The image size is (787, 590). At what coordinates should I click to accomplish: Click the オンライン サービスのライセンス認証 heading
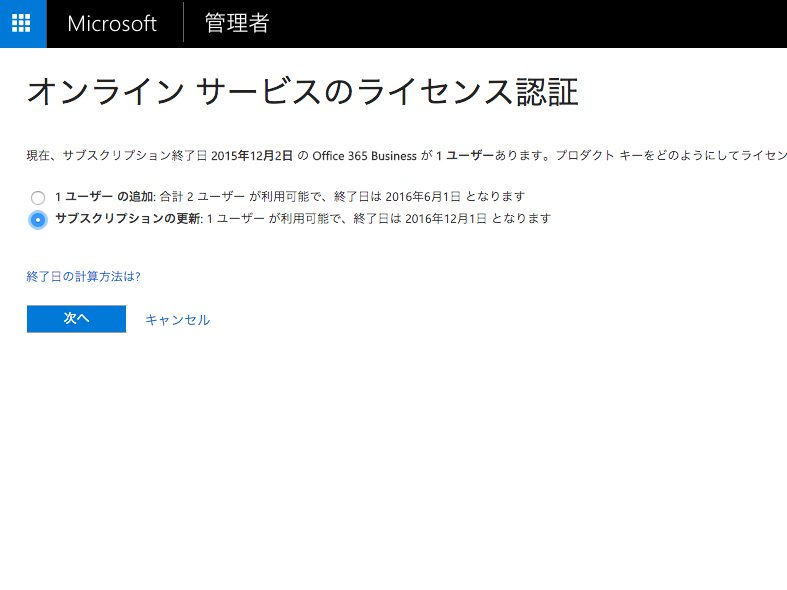[x=303, y=92]
